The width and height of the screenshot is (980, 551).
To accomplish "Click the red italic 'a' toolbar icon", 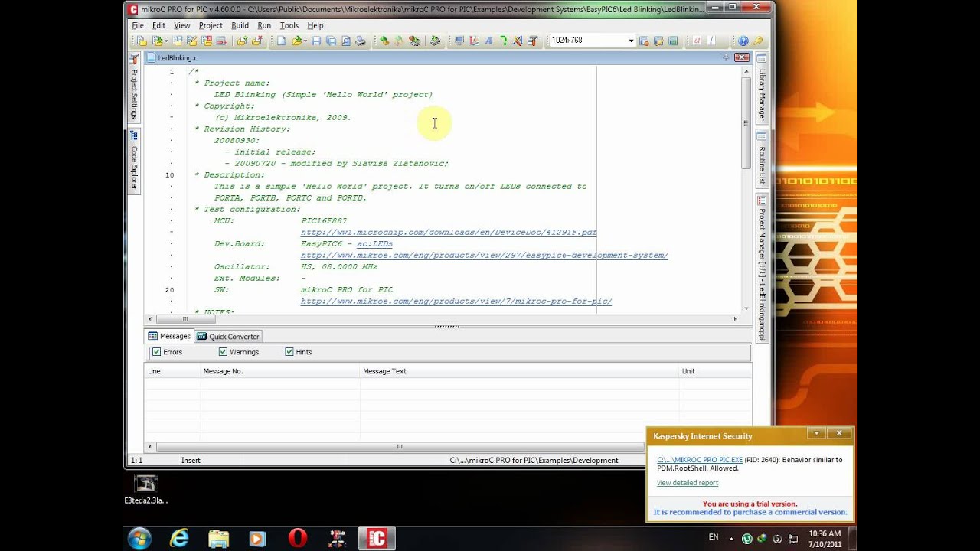I will pos(697,41).
